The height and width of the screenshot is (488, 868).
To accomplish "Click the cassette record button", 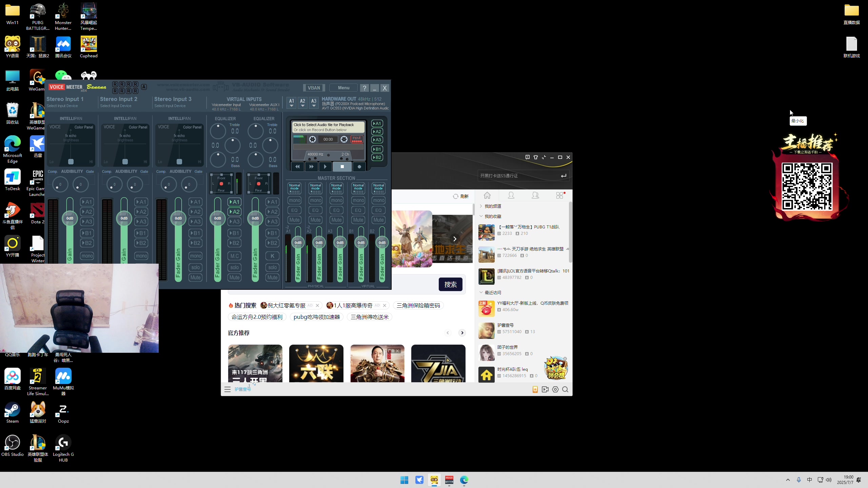I will tap(359, 167).
